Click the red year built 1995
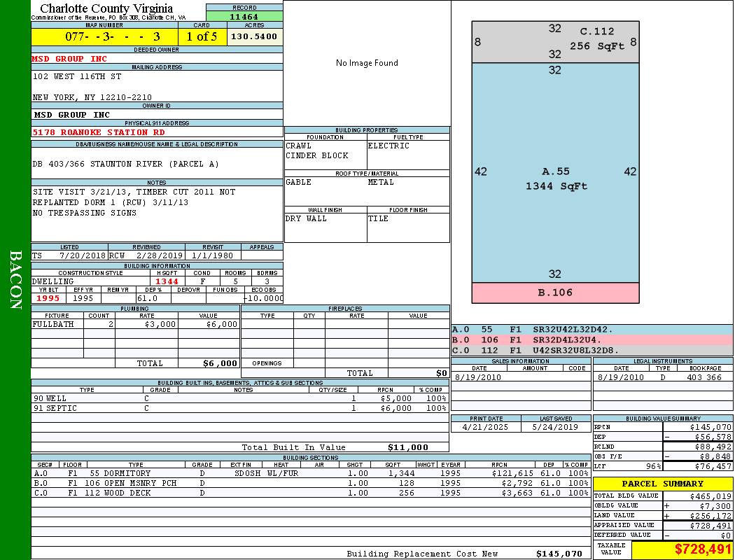Viewport: 735px width, 560px height. 48,298
